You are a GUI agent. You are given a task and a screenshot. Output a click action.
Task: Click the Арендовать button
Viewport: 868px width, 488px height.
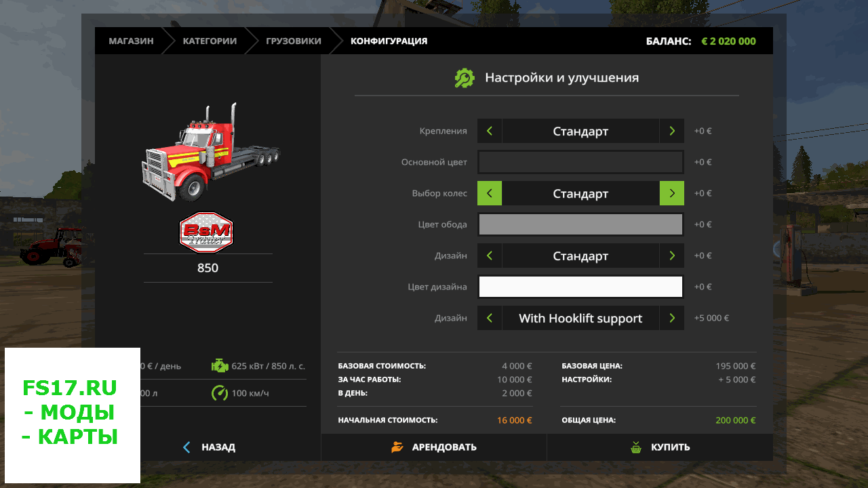[434, 447]
